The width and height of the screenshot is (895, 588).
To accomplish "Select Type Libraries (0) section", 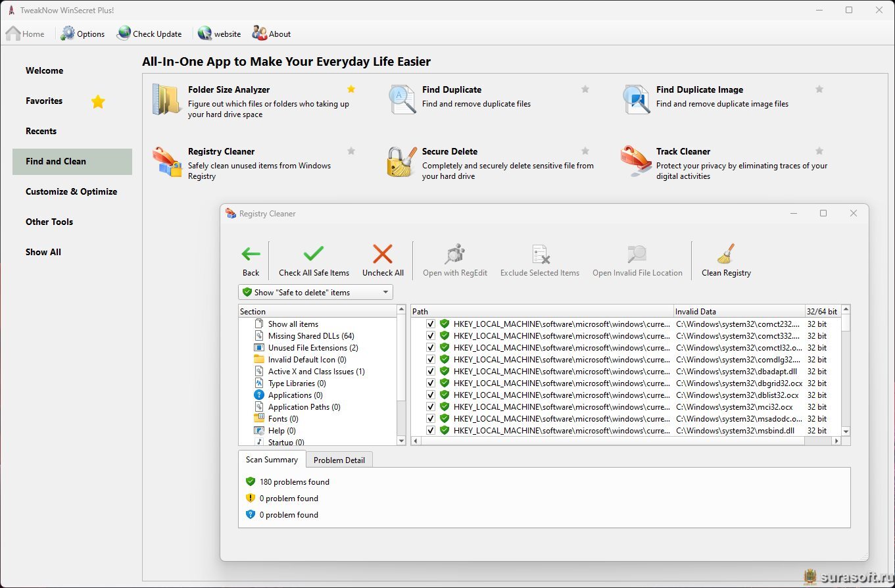I will coord(297,383).
